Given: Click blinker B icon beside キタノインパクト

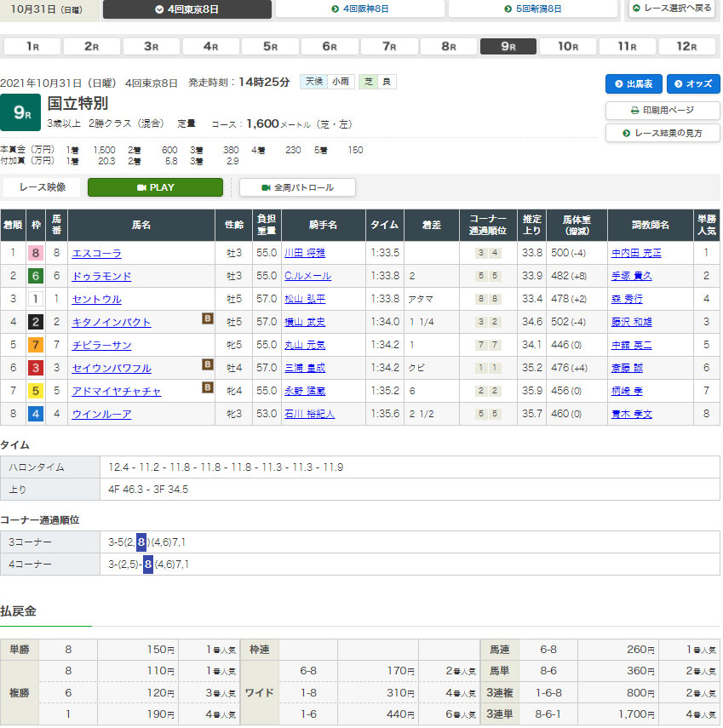Looking at the screenshot, I should [207, 321].
